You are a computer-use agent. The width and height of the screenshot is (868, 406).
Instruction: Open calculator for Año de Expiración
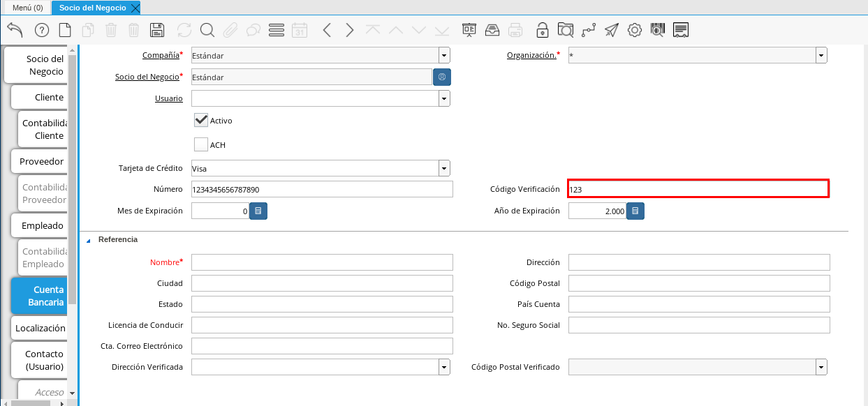pos(635,211)
